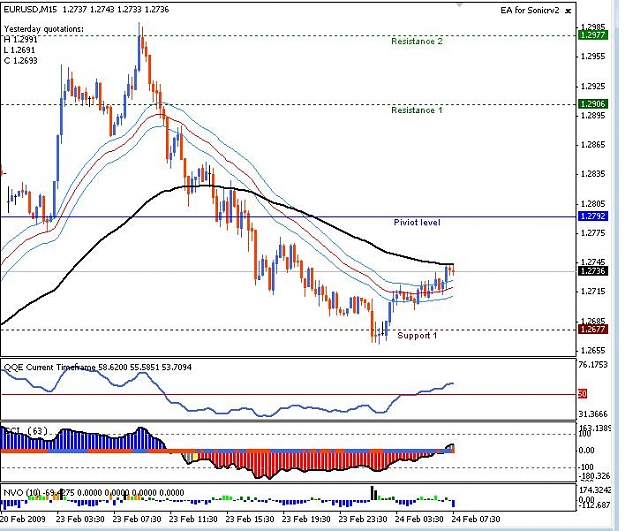Click the Resistance 2 line label
This screenshot has height=531, width=625.
point(417,41)
